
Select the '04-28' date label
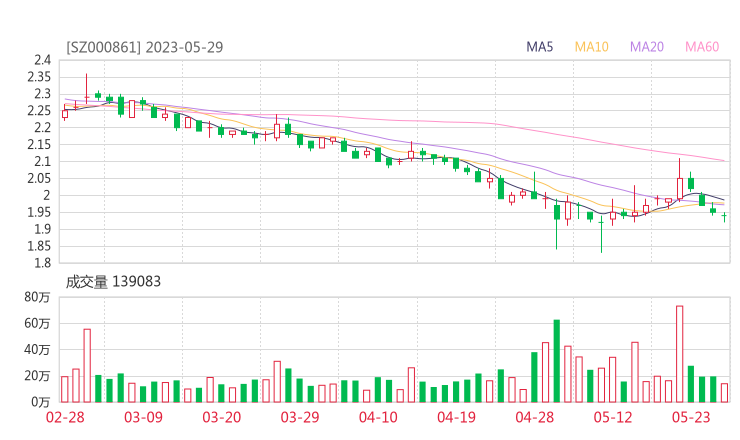(x=534, y=417)
